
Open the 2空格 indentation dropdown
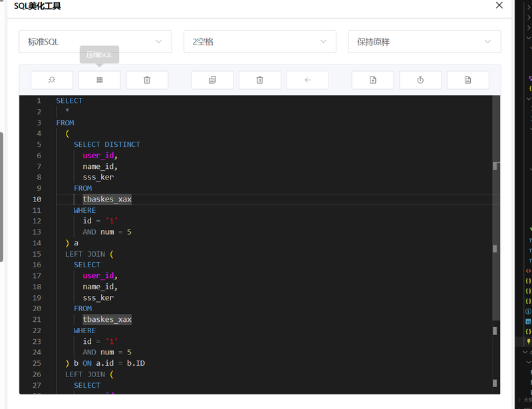click(x=260, y=41)
